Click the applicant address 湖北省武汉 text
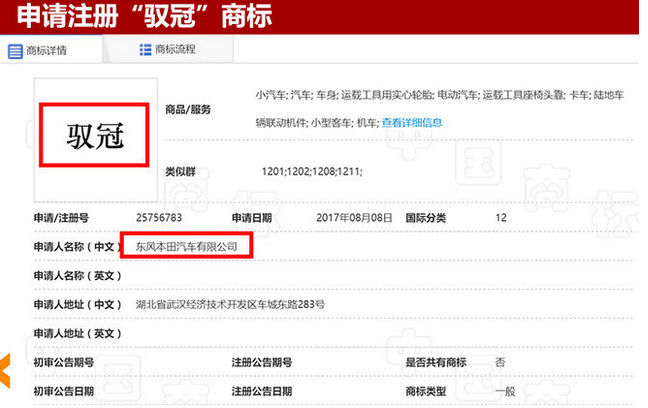Viewport: 648px width, 408px height. point(230,304)
